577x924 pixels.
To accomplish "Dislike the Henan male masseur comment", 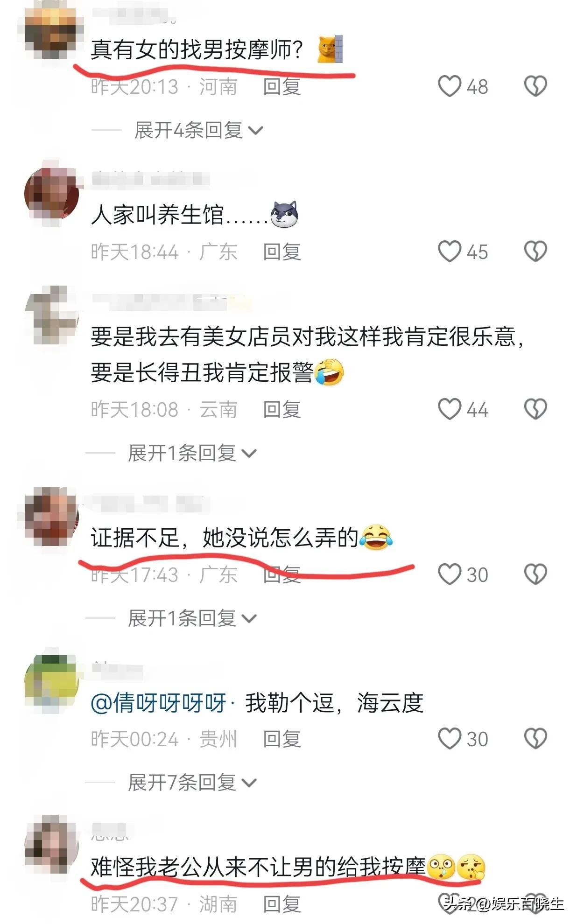I will [535, 86].
